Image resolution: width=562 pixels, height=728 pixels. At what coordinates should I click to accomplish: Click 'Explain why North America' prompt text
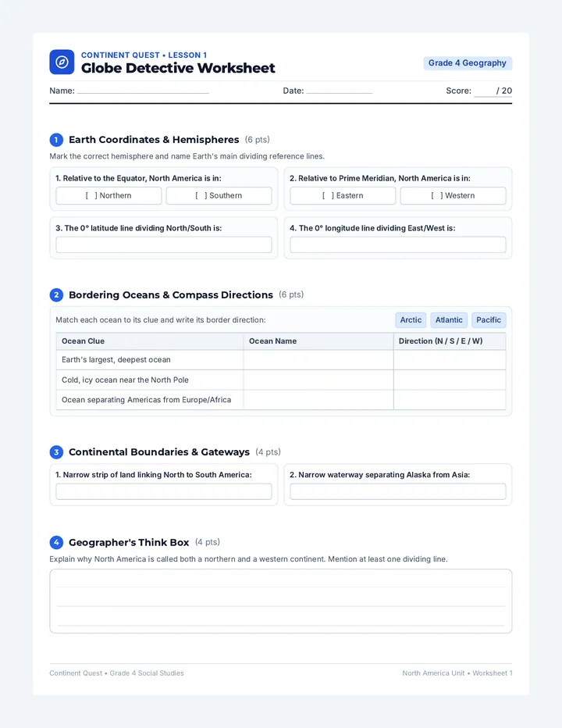(x=249, y=559)
